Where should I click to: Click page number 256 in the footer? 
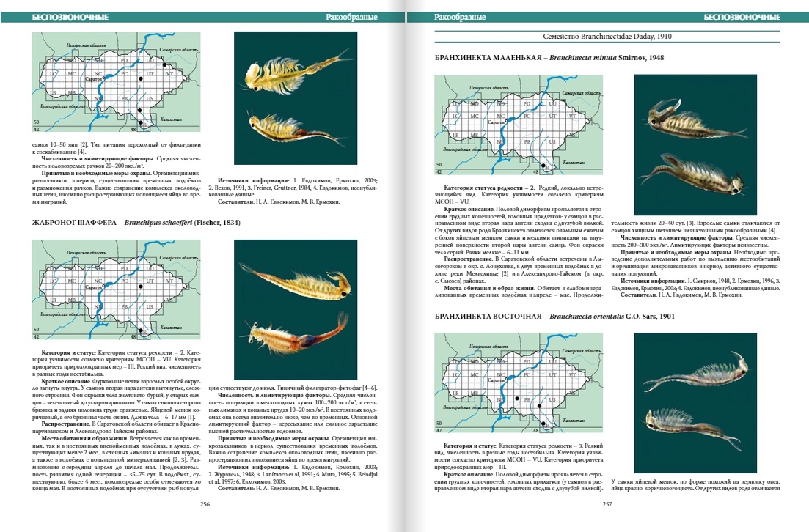(x=205, y=504)
